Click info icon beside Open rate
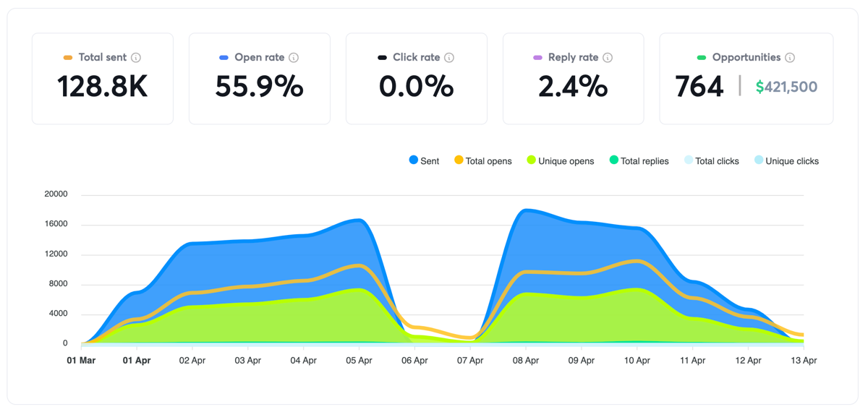The width and height of the screenshot is (868, 412). pos(294,58)
